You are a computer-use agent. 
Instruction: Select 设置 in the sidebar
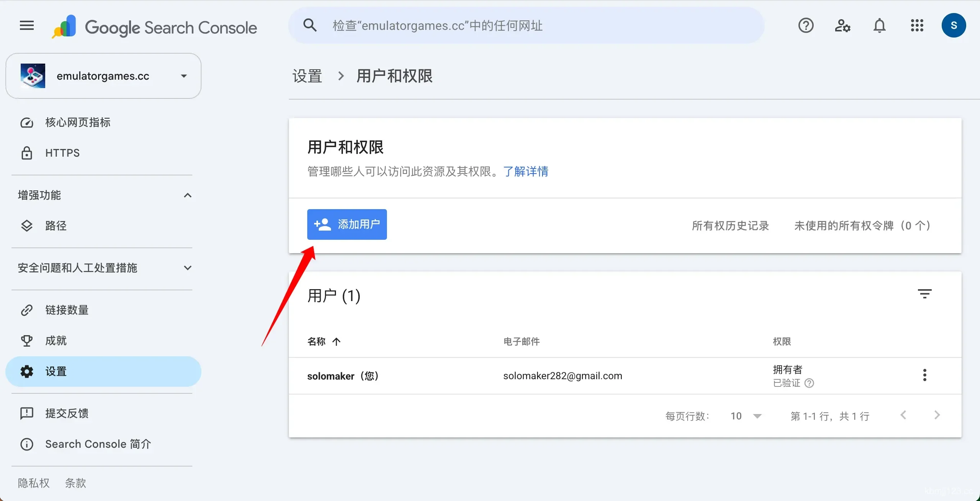point(103,372)
